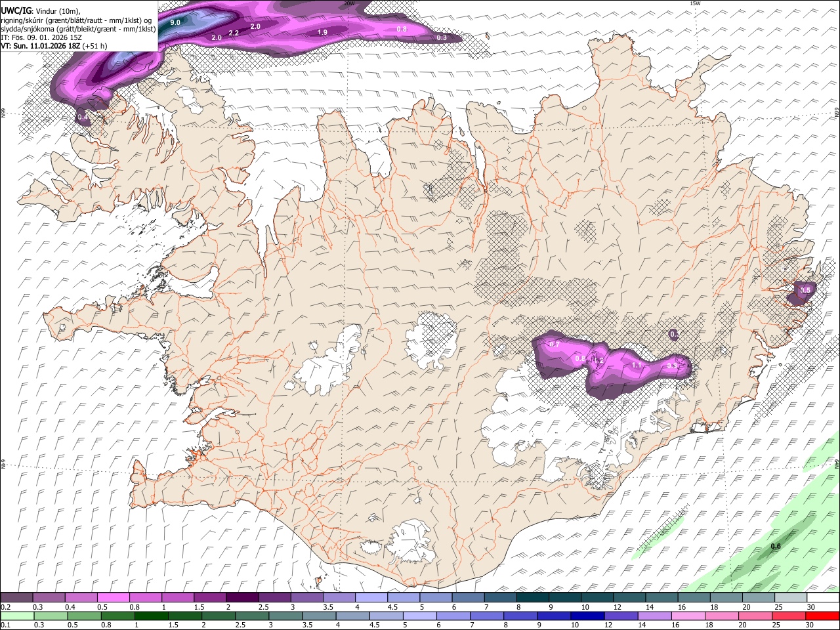The height and width of the screenshot is (630, 840).
Task: Pick the dark green 1 swatch in rain legend
Action: click(x=151, y=616)
